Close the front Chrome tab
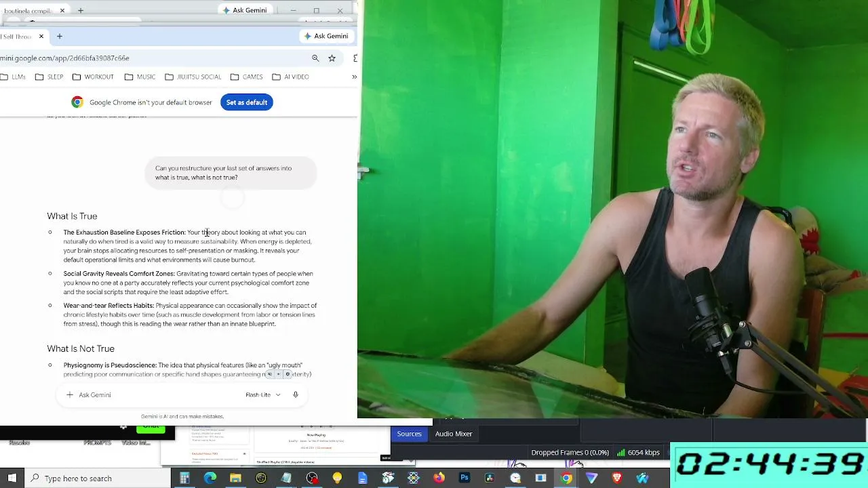 41,36
